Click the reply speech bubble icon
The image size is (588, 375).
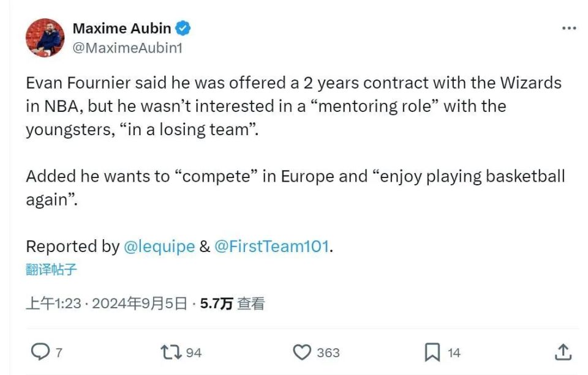tap(40, 352)
